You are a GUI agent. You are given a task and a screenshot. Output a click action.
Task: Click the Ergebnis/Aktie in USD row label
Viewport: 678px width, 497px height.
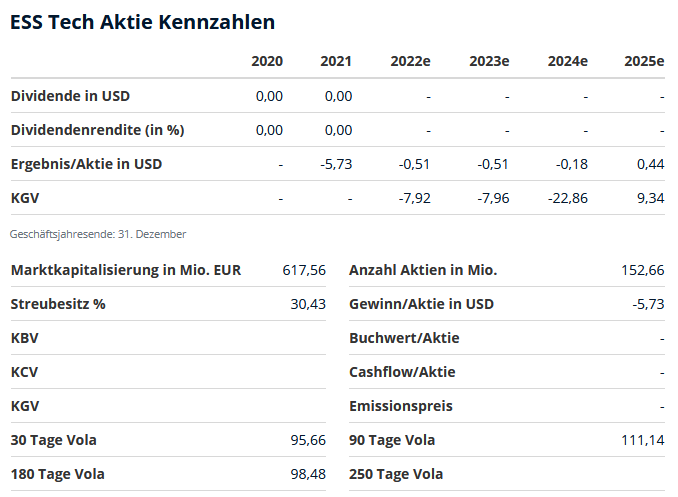pos(86,164)
